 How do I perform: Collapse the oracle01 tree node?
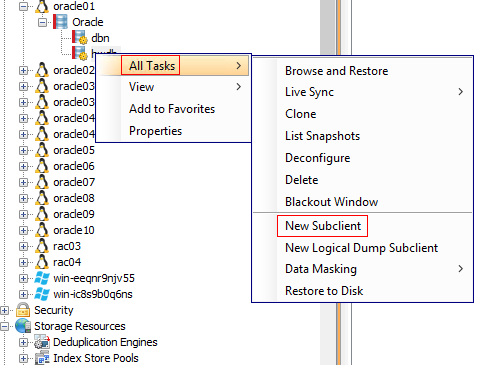(x=23, y=6)
